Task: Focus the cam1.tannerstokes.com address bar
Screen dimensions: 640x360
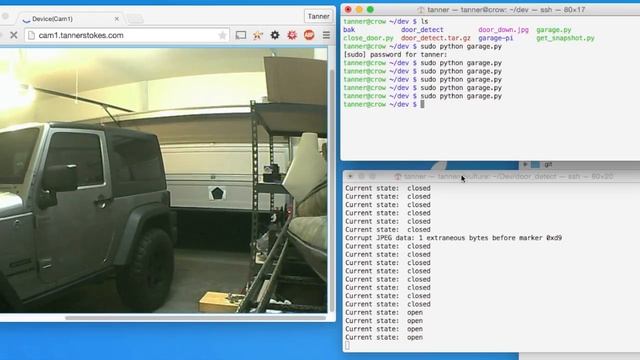Action: pos(127,36)
